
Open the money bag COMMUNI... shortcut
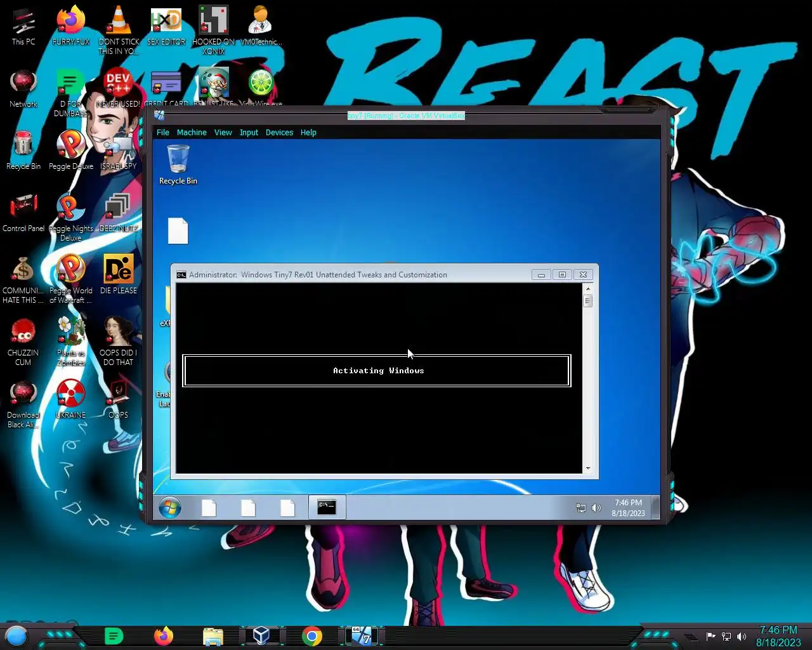[x=23, y=279]
